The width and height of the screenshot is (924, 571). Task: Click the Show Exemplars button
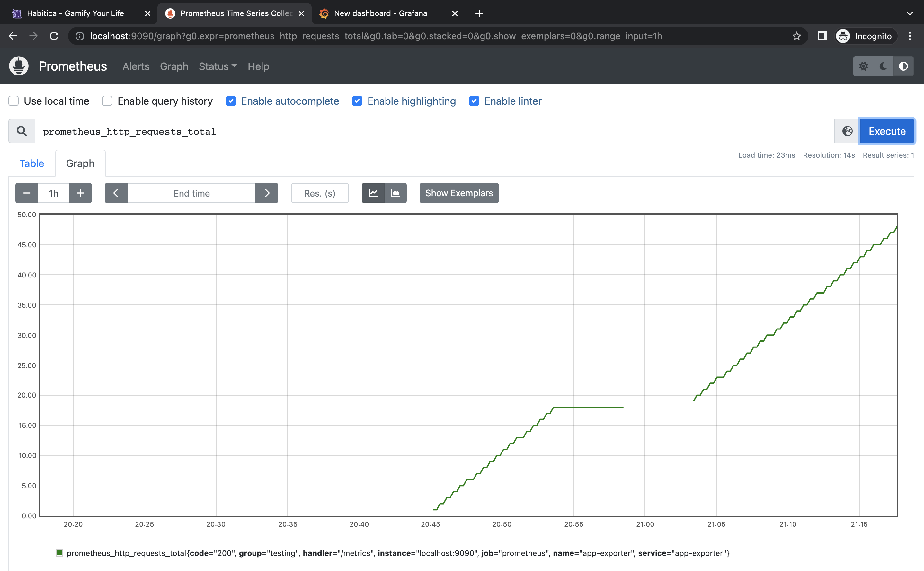pyautogui.click(x=459, y=193)
